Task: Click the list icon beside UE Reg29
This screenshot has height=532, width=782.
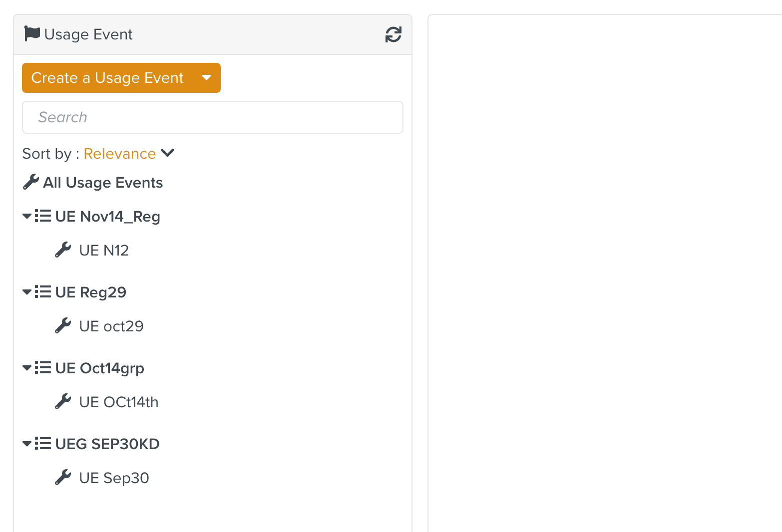Action: [43, 291]
